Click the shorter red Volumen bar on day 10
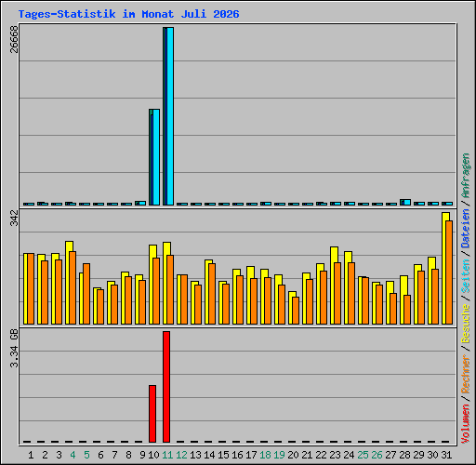 [x=152, y=414]
